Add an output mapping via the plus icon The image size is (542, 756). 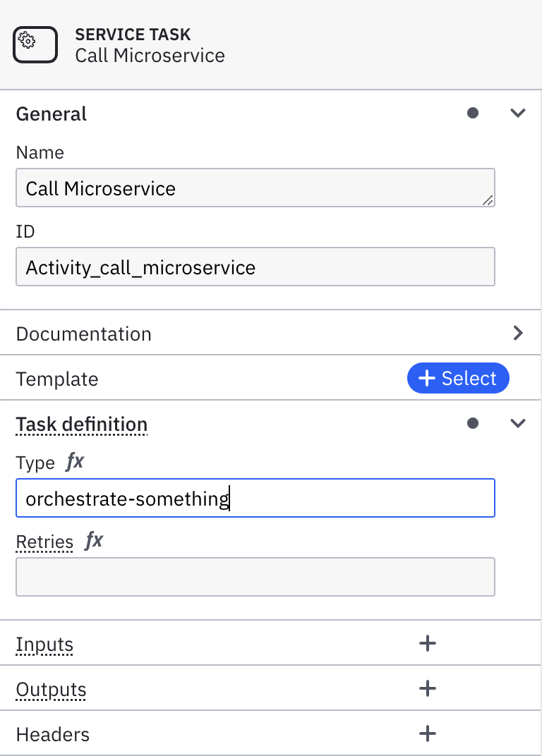[x=428, y=688]
